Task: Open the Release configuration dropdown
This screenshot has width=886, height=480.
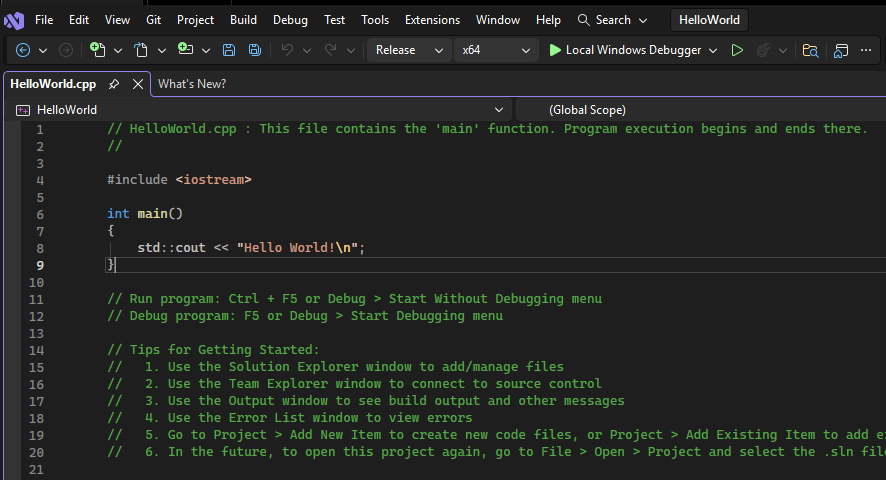Action: 409,50
